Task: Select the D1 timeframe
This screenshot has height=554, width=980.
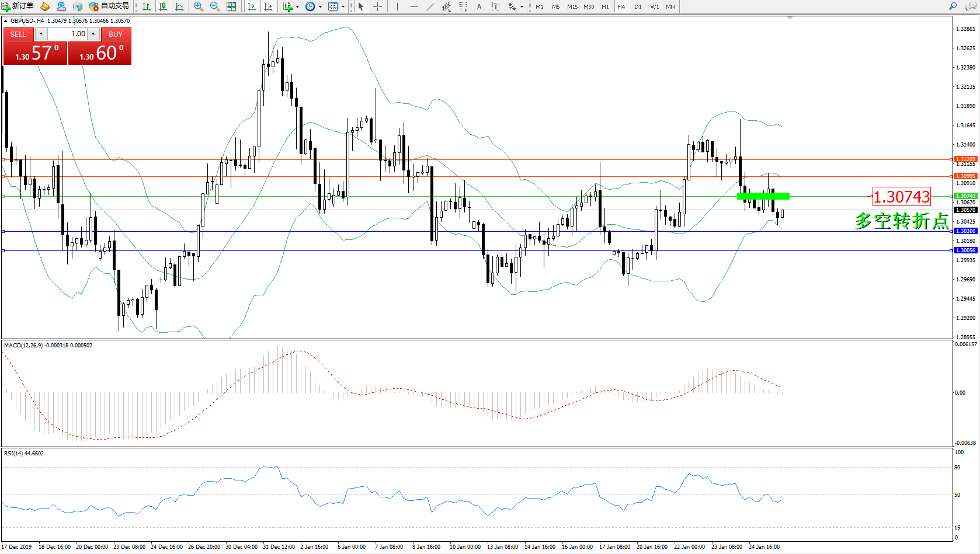Action: pyautogui.click(x=638, y=6)
